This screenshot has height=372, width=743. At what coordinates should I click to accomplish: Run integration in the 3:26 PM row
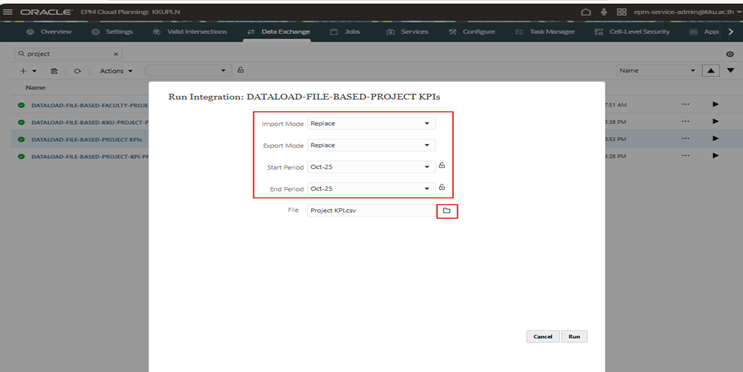(716, 155)
